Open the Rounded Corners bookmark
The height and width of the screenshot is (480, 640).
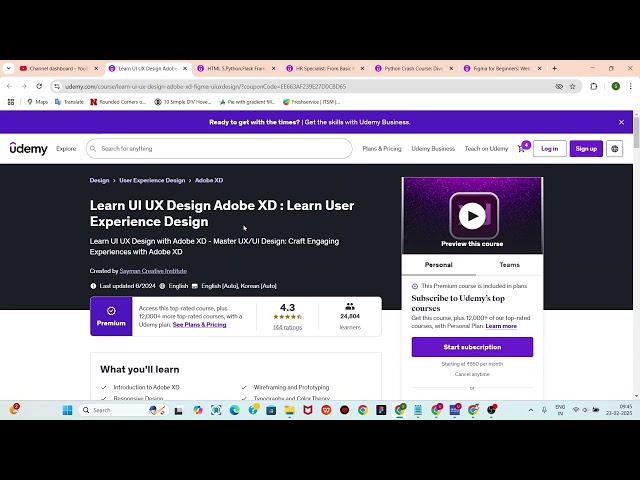118,102
